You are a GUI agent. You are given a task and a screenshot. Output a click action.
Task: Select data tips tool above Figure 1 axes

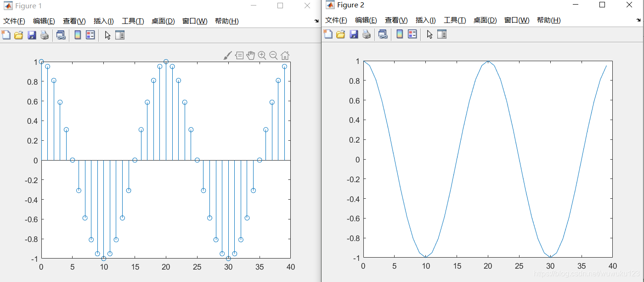tap(239, 56)
